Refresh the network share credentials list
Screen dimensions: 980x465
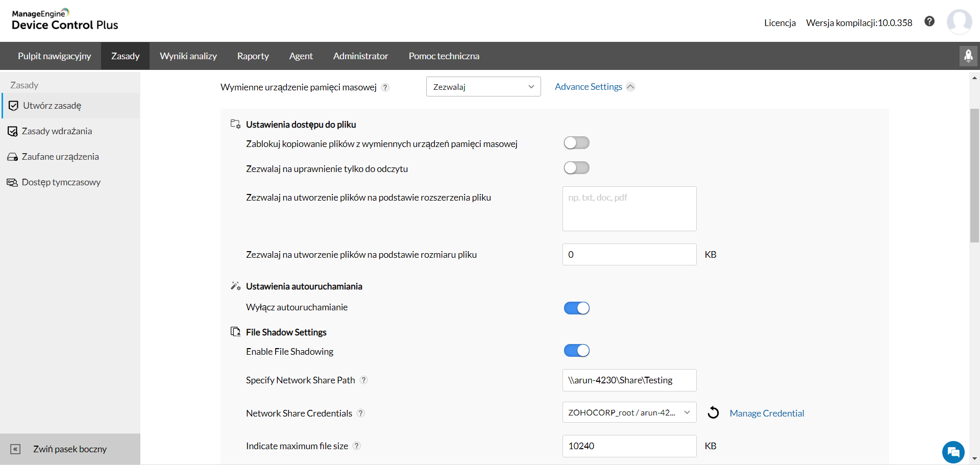point(713,412)
